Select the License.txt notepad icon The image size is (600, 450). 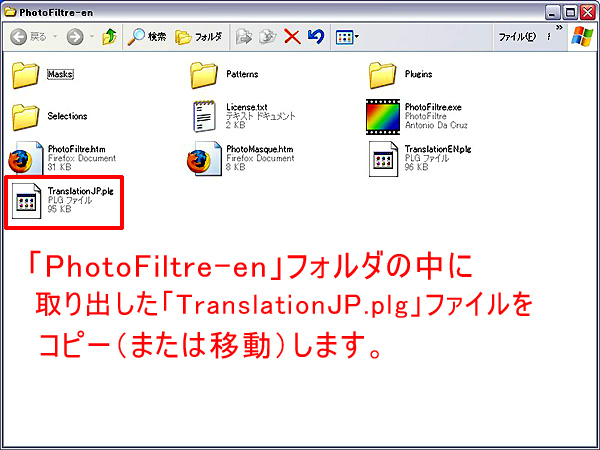click(204, 116)
